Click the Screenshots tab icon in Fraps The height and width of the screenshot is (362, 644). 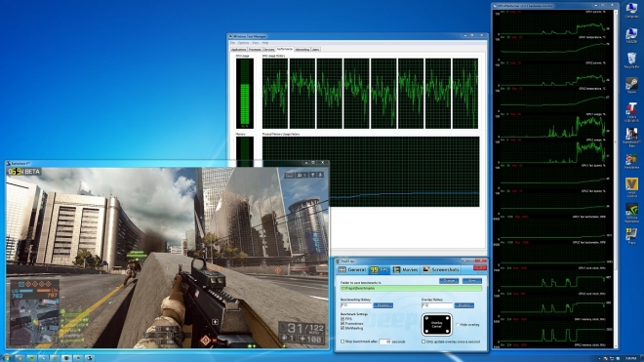tap(425, 269)
